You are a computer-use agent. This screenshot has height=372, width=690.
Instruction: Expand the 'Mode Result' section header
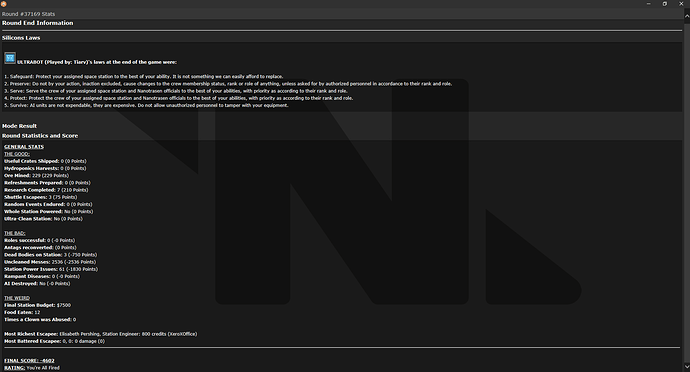(19, 126)
